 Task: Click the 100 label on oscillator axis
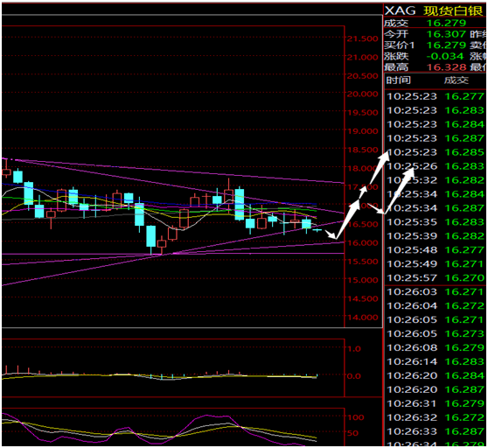tap(355, 417)
